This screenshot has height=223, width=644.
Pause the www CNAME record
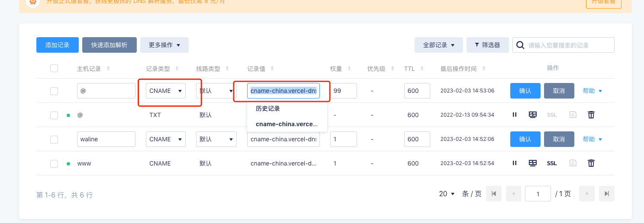click(515, 163)
